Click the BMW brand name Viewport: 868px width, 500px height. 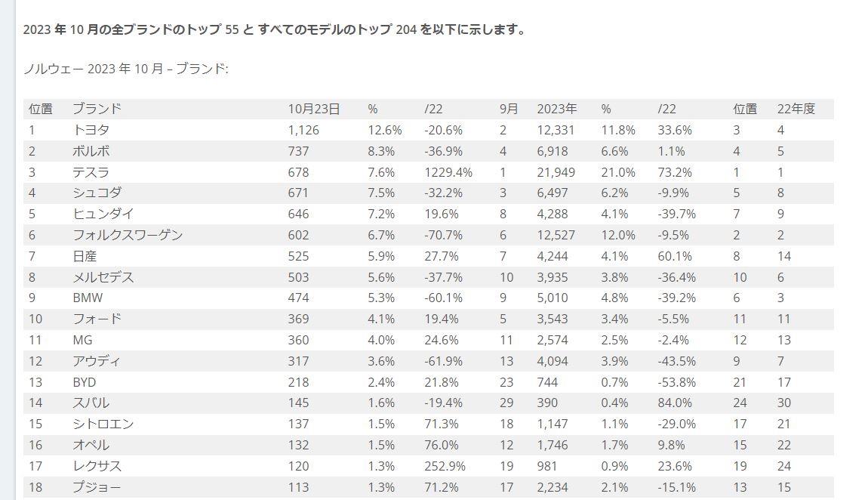[x=88, y=298]
